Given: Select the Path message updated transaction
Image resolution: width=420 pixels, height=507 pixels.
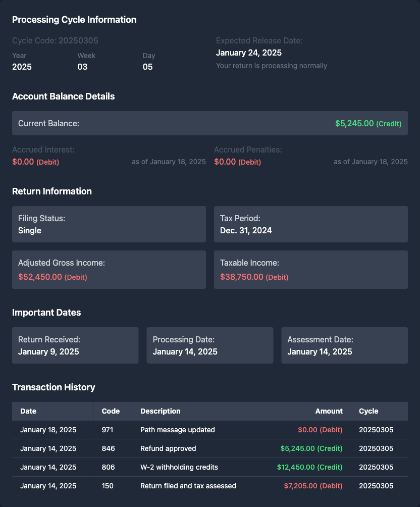Looking at the screenshot, I should [x=177, y=430].
